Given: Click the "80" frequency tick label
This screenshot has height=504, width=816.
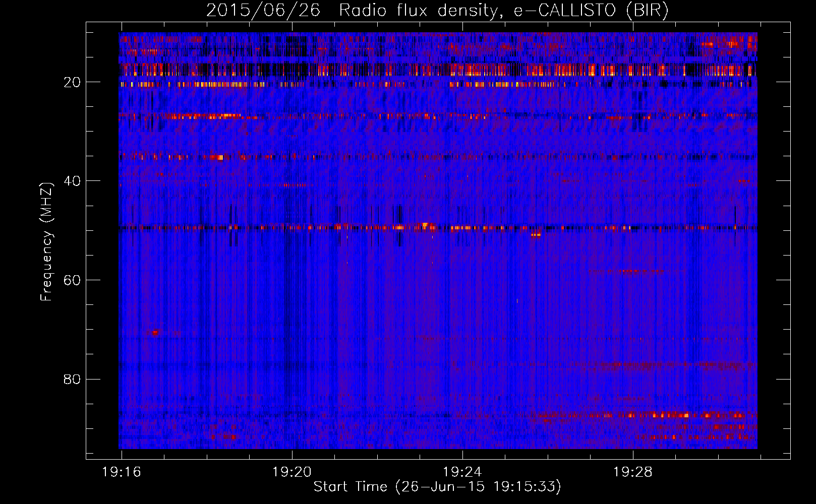Looking at the screenshot, I should (72, 379).
